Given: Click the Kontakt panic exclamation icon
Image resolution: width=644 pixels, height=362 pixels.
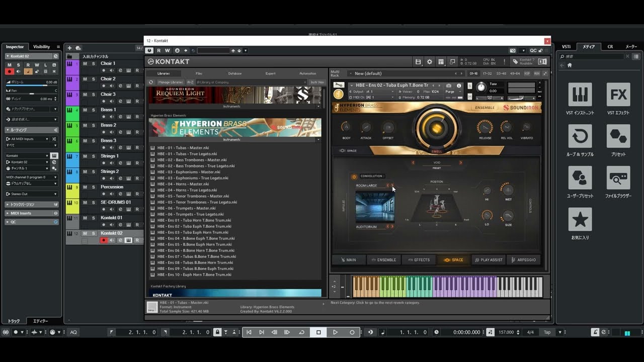Looking at the screenshot, I should pos(504,61).
